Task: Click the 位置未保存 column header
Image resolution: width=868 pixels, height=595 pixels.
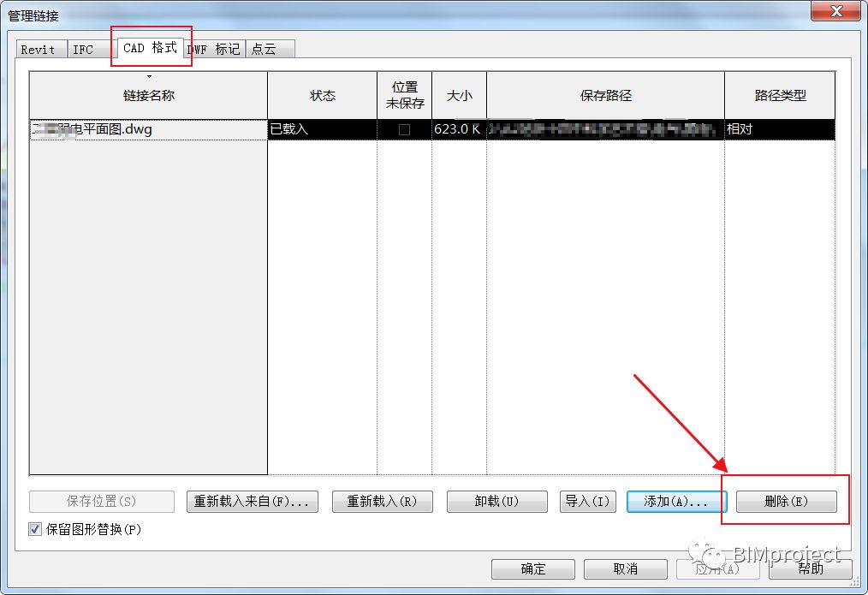Action: 405,95
